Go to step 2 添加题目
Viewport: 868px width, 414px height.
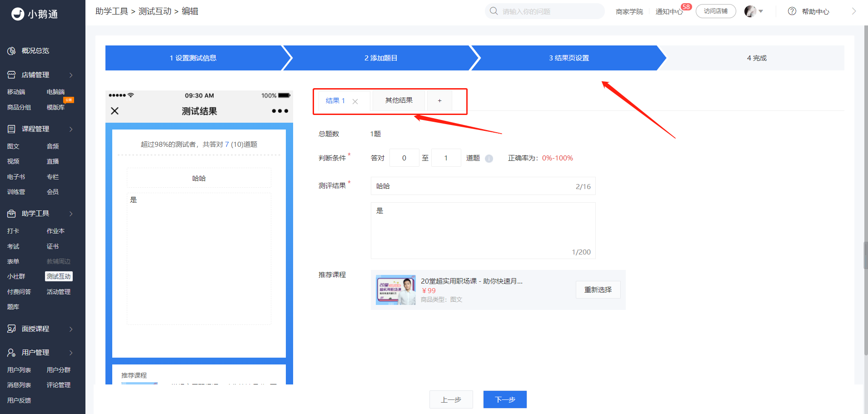click(381, 58)
